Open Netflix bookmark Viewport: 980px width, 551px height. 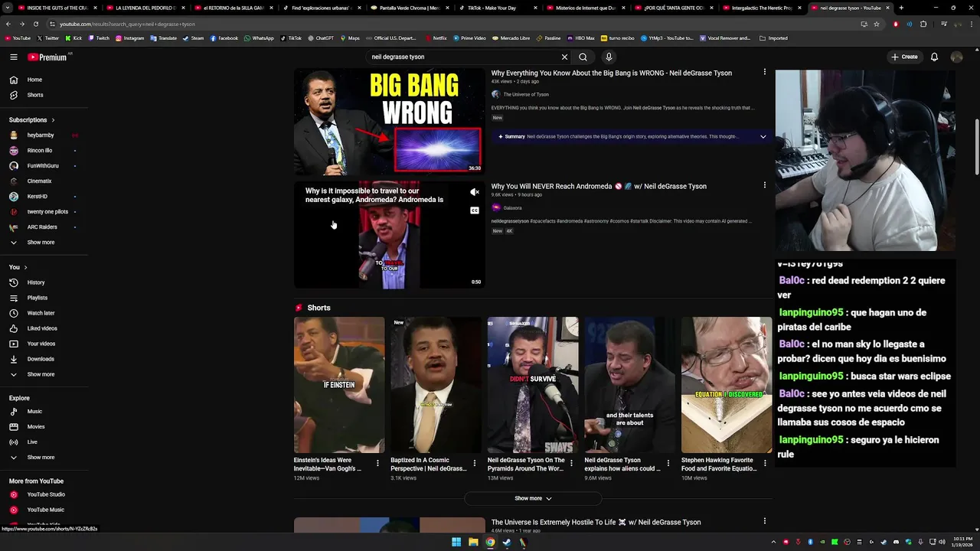[x=435, y=37]
